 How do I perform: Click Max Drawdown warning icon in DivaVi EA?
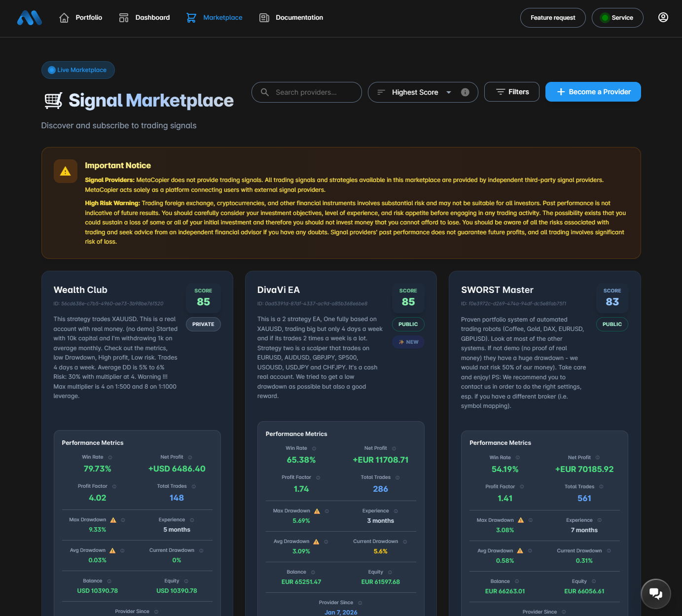[317, 511]
